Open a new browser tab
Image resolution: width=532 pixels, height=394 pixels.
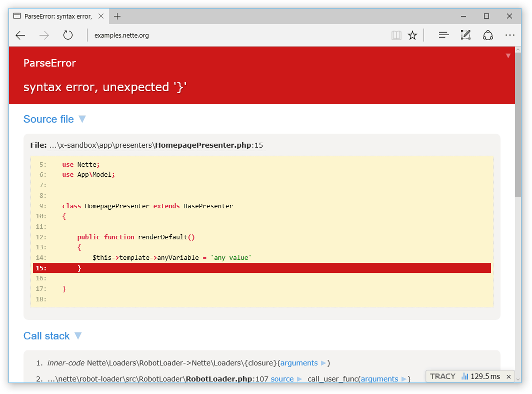pyautogui.click(x=117, y=16)
